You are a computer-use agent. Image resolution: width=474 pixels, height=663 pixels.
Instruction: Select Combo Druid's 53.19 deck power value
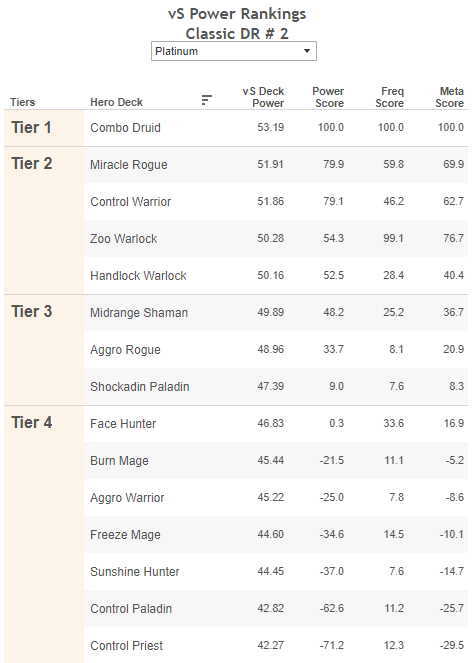pyautogui.click(x=271, y=127)
